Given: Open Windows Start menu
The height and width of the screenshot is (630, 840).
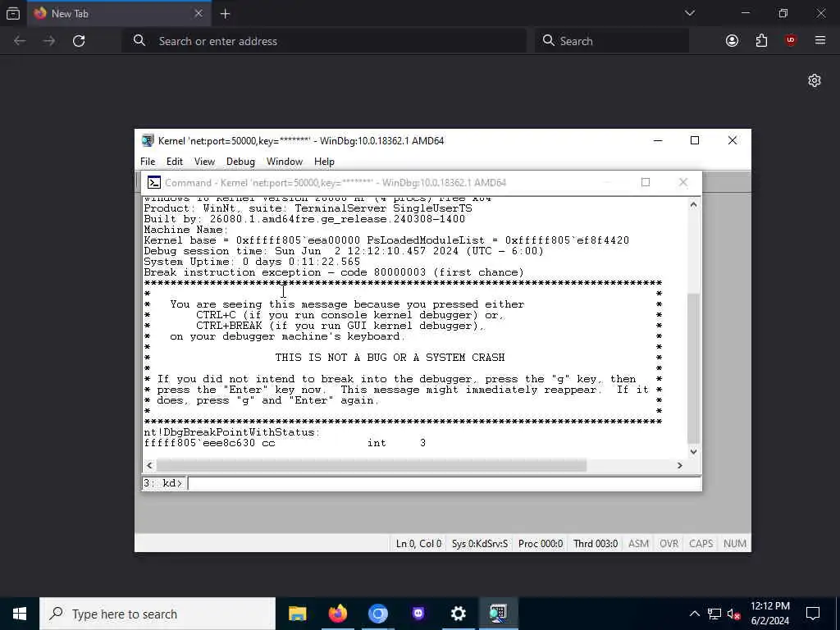Looking at the screenshot, I should 20,614.
